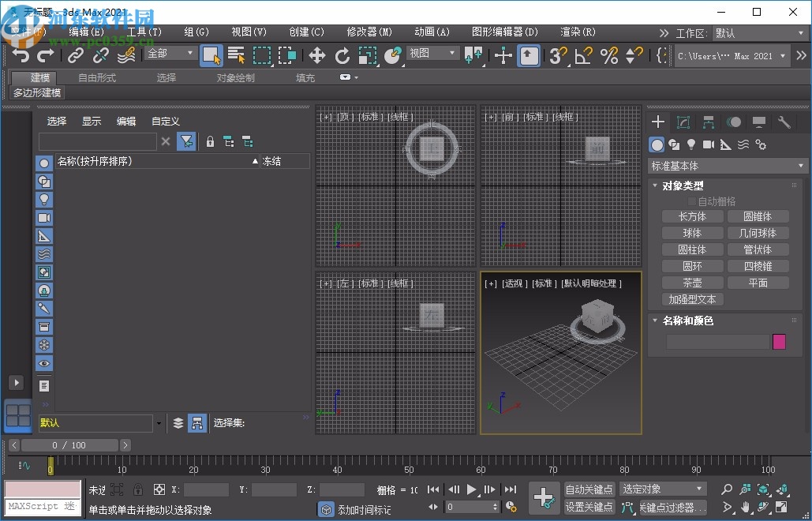Toggle the 3D snap magnet tool
812x521 pixels.
(557, 55)
